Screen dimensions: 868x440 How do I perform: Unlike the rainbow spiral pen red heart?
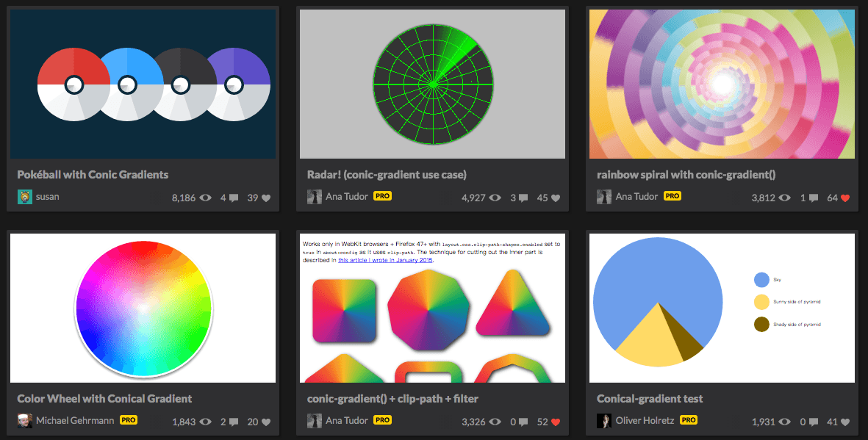[845, 198]
